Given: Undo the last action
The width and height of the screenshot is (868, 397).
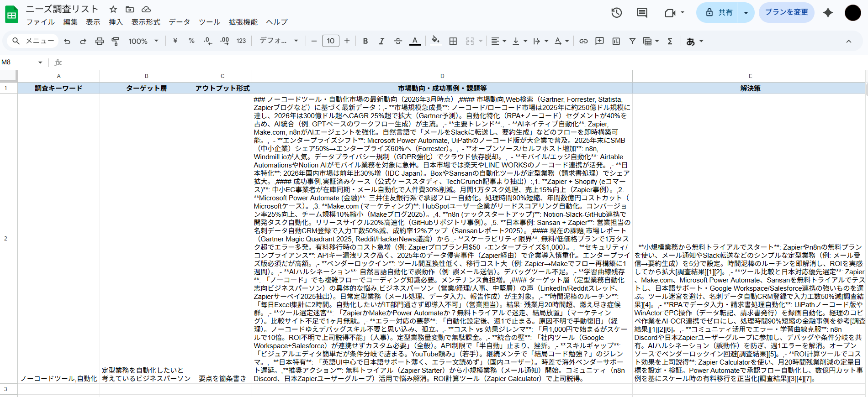Looking at the screenshot, I should pos(67,41).
